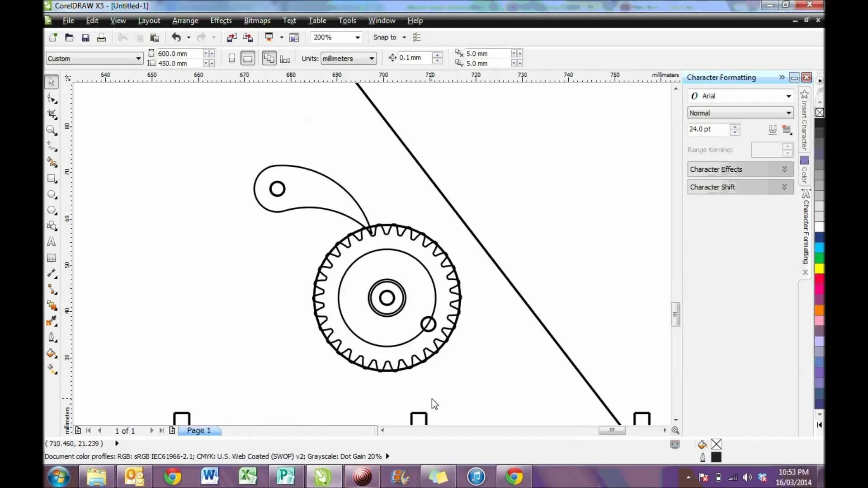Open the Arrange menu

pos(185,21)
